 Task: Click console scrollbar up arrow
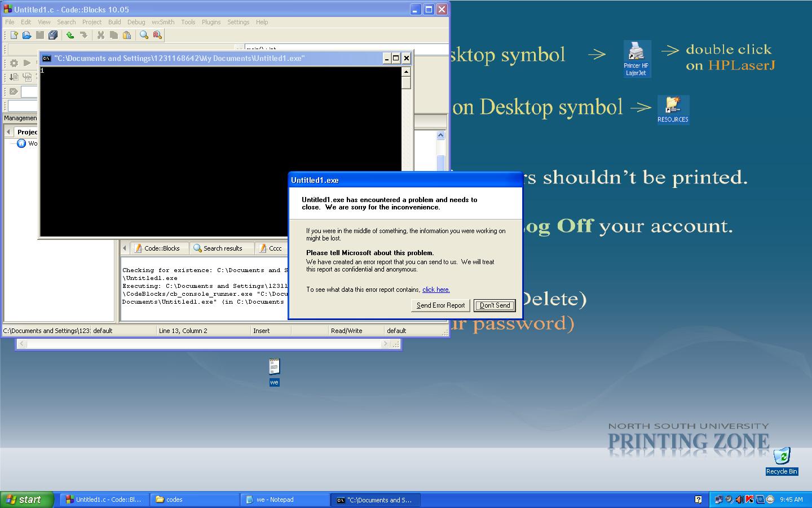(x=406, y=72)
